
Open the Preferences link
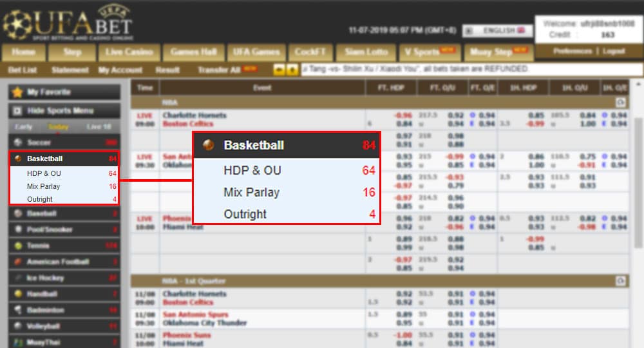pos(573,51)
